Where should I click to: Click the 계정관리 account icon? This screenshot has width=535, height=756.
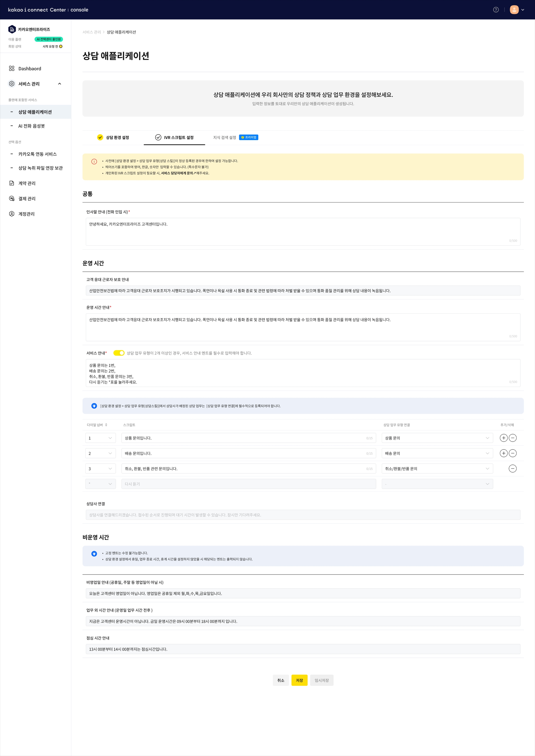(12, 214)
